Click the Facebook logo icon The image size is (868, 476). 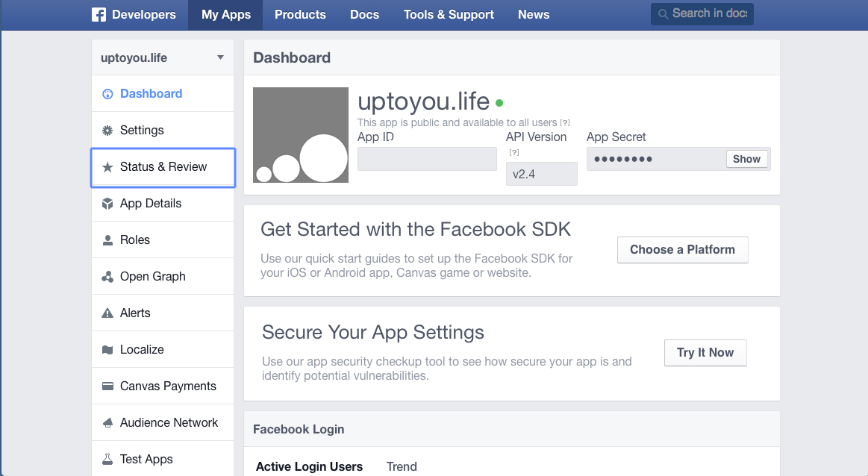click(99, 14)
